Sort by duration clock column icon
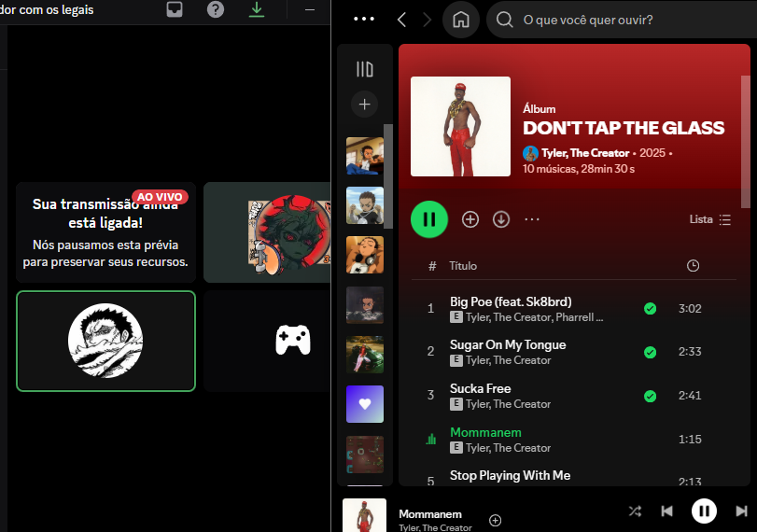This screenshot has height=532, width=757. pyautogui.click(x=693, y=265)
